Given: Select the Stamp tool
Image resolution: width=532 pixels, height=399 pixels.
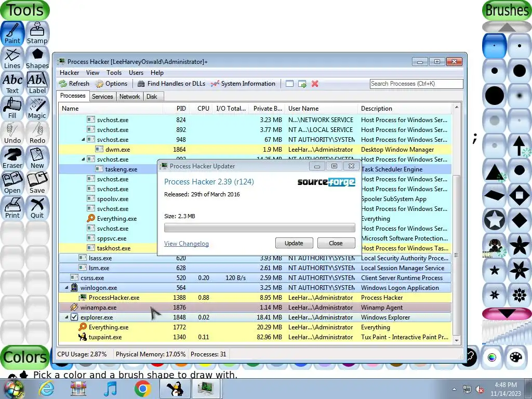Looking at the screenshot, I should [x=37, y=33].
